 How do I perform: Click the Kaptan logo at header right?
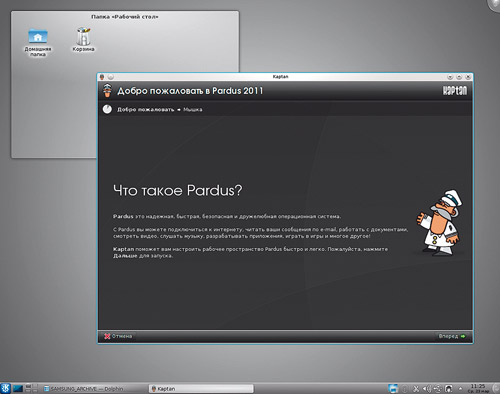pyautogui.click(x=455, y=90)
